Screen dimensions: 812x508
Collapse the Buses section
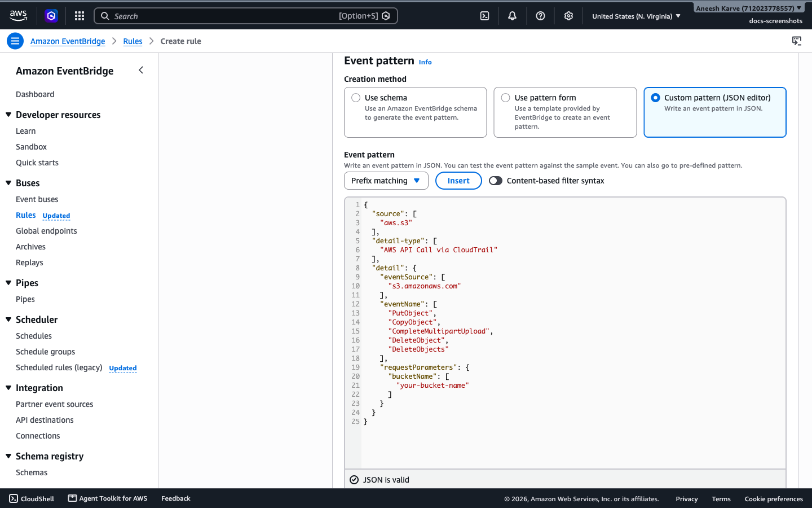pyautogui.click(x=8, y=183)
